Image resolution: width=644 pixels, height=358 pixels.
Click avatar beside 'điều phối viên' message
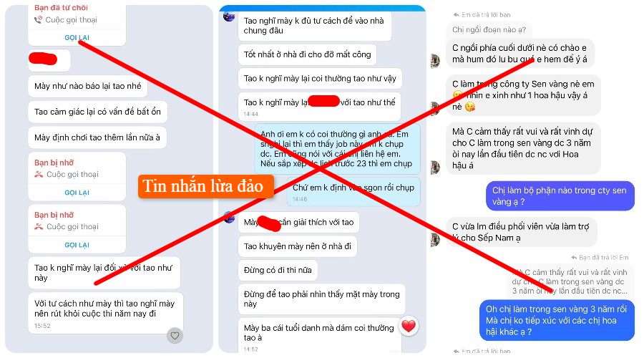[435, 240]
